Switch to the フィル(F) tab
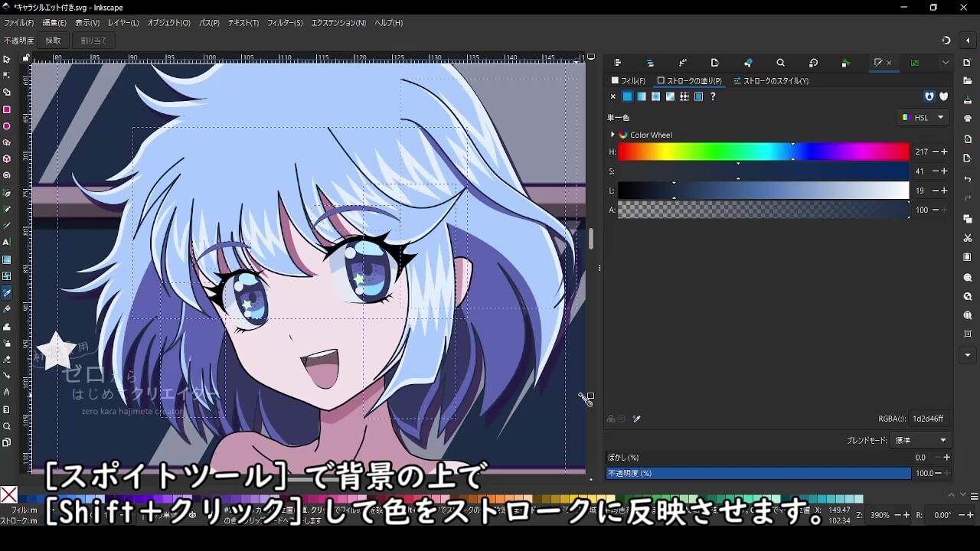Image resolution: width=980 pixels, height=551 pixels. (629, 80)
